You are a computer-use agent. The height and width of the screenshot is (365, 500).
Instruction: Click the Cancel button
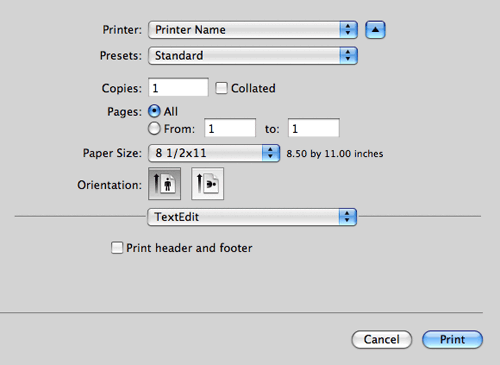[382, 339]
